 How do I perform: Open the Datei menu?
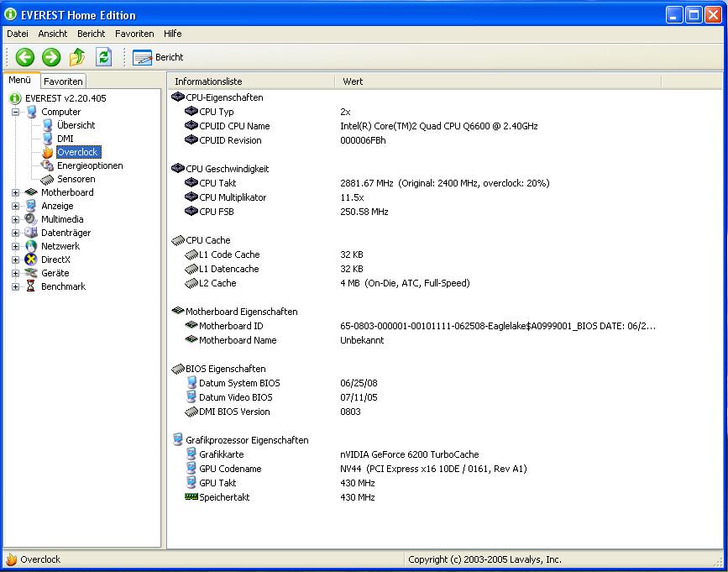pos(18,34)
